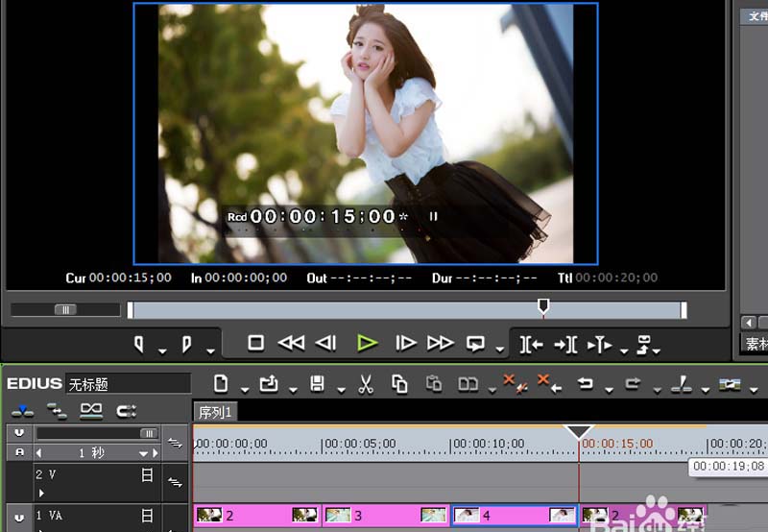Image resolution: width=768 pixels, height=532 pixels.
Task: Click the Rewind button in the player
Action: pos(290,343)
